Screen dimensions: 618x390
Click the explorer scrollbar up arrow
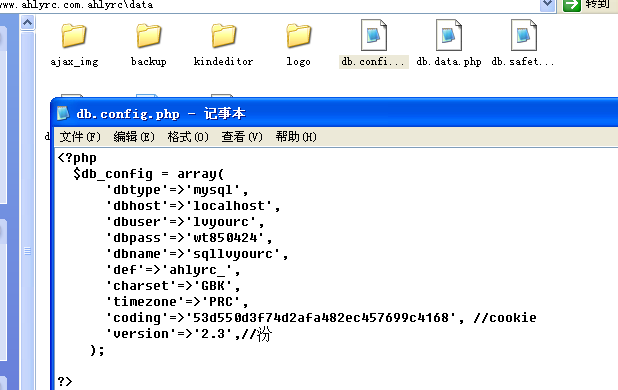point(27,23)
